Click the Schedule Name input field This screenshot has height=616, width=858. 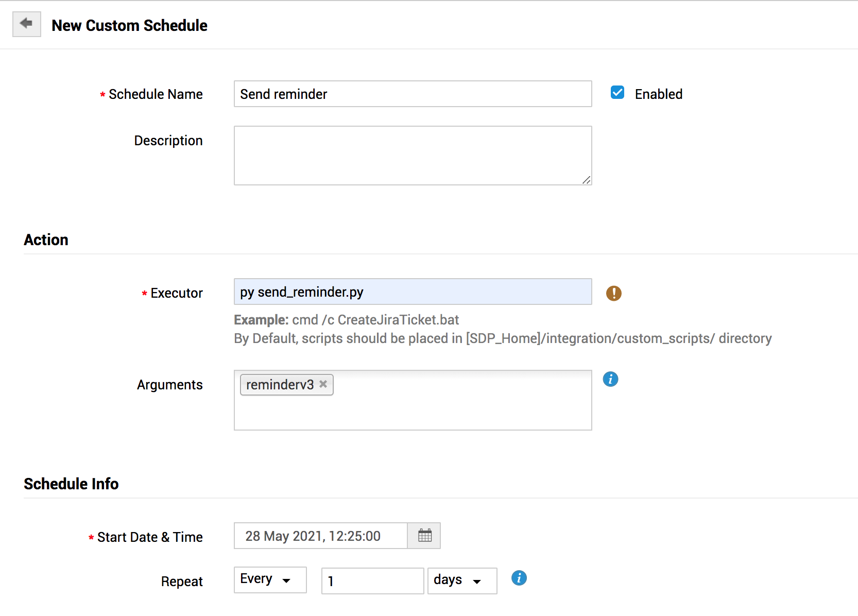click(413, 94)
